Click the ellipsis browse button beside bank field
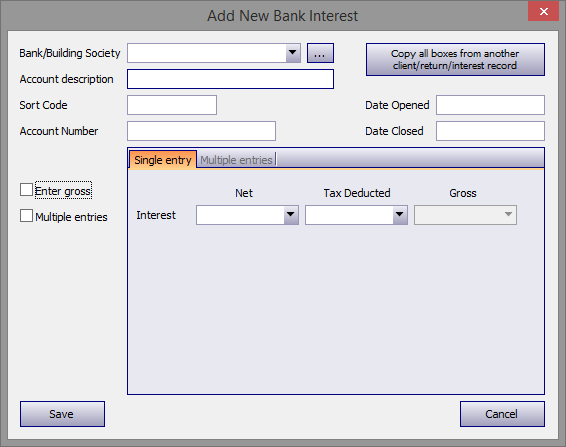The image size is (566, 447). (320, 53)
